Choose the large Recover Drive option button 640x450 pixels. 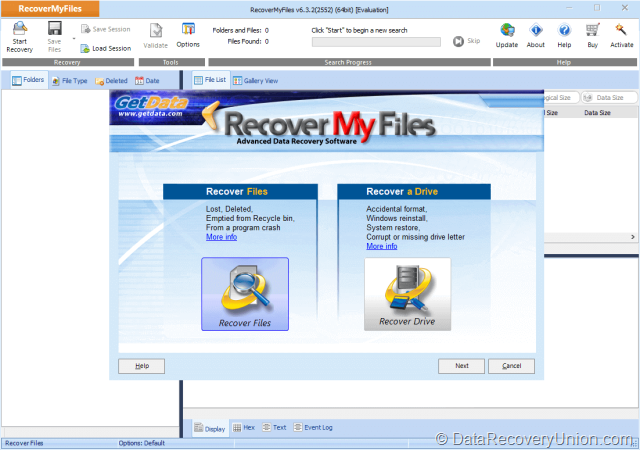(407, 294)
